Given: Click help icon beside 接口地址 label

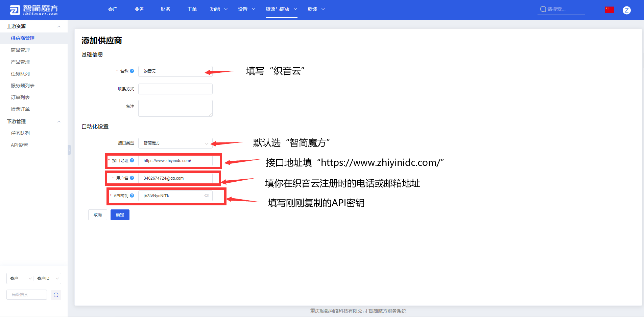Looking at the screenshot, I should click(132, 160).
